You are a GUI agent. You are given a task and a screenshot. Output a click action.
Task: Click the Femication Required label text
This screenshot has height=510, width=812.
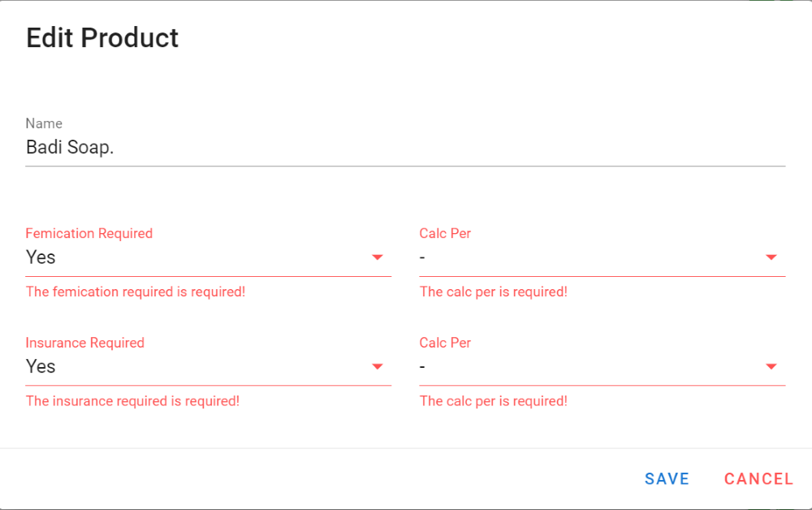(x=89, y=234)
